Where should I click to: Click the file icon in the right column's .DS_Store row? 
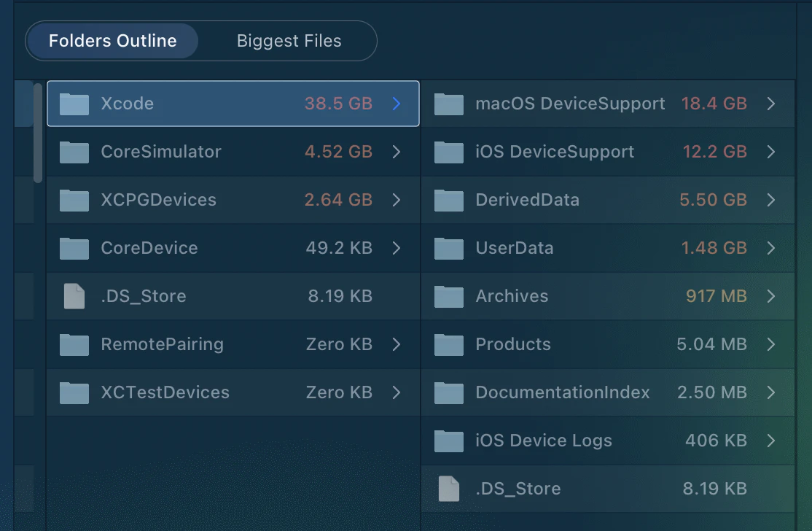pos(448,489)
